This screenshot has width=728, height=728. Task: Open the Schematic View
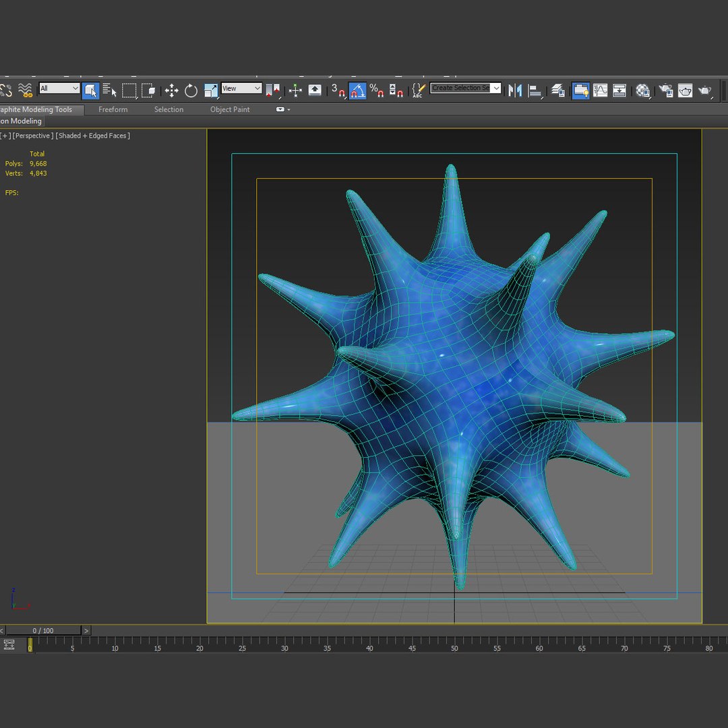pos(619,90)
